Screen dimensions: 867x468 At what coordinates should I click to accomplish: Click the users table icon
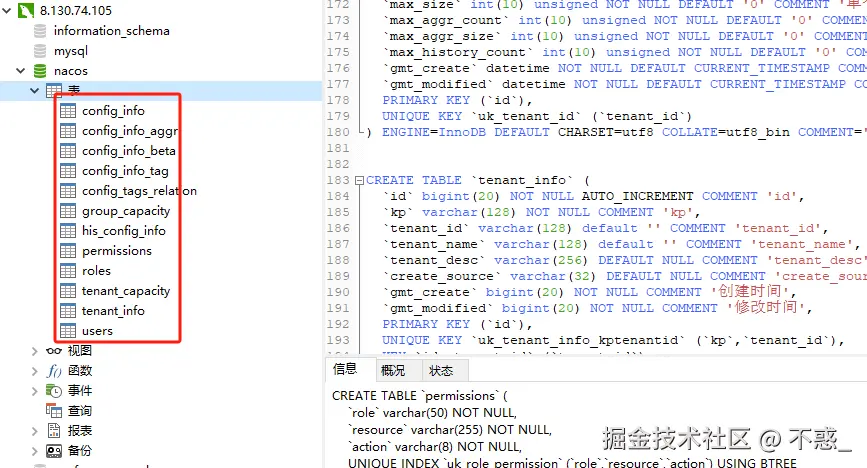pyautogui.click(x=68, y=331)
